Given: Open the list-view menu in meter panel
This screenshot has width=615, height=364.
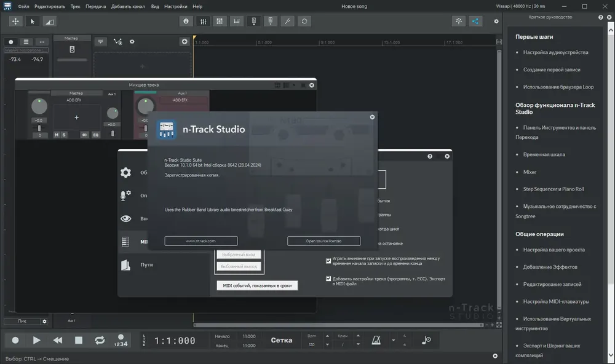Looking at the screenshot, I should [x=26, y=42].
